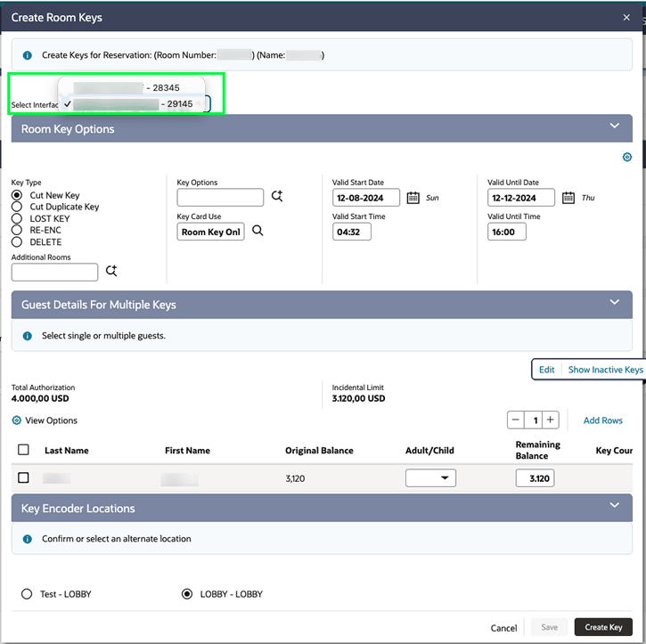The height and width of the screenshot is (644, 646).
Task: Tick the guest row checkbox
Action: tap(23, 478)
